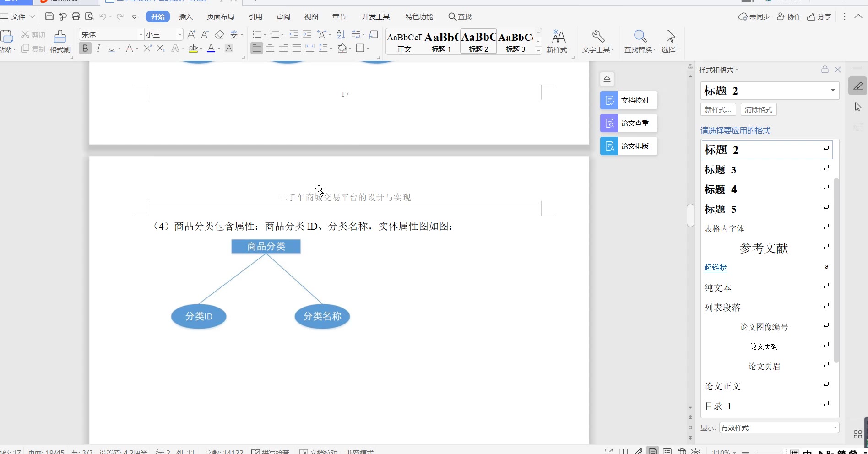Increase font size with the A+ icon
Screen dimensions: 868x454
pos(191,34)
